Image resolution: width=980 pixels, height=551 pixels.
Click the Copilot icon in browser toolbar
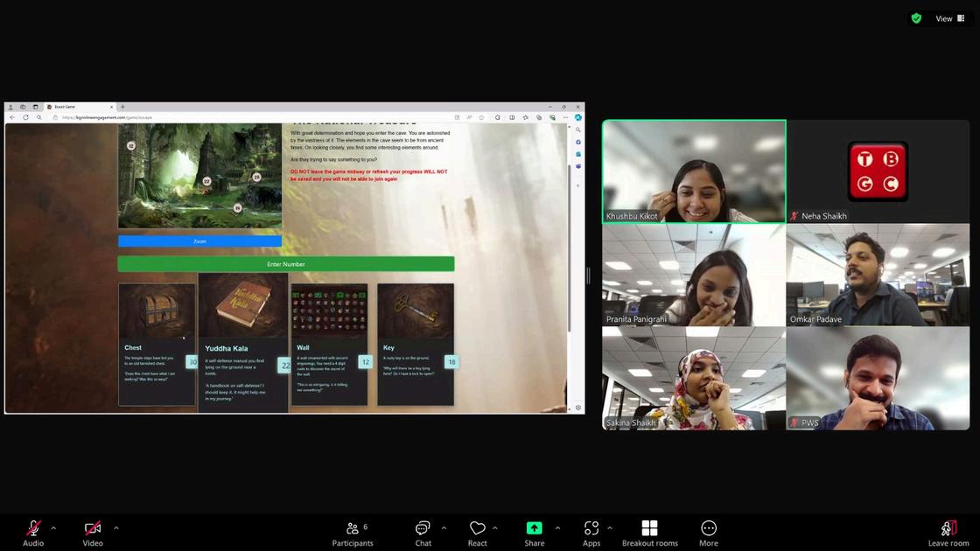point(578,117)
